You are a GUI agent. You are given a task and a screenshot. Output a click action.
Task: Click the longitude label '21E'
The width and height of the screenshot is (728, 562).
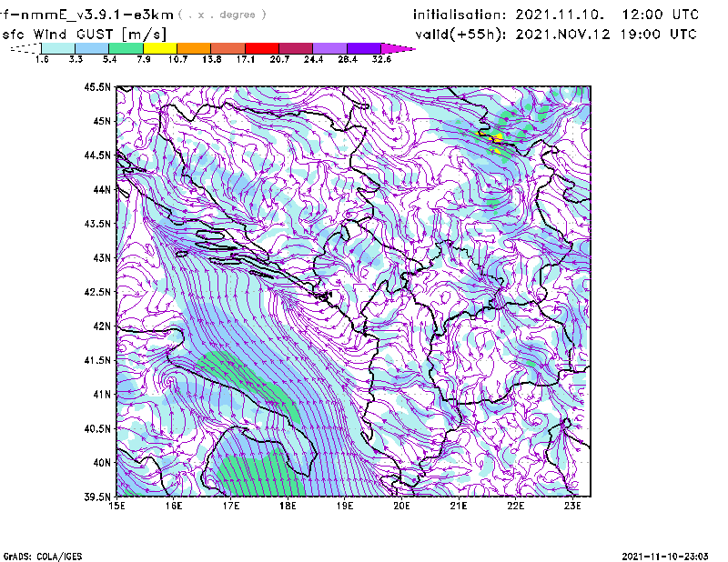tap(459, 506)
